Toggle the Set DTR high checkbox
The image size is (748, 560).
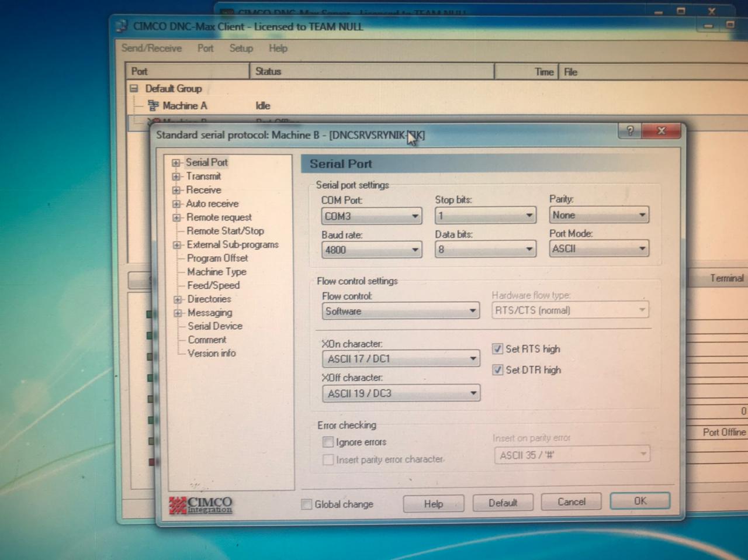(x=497, y=370)
